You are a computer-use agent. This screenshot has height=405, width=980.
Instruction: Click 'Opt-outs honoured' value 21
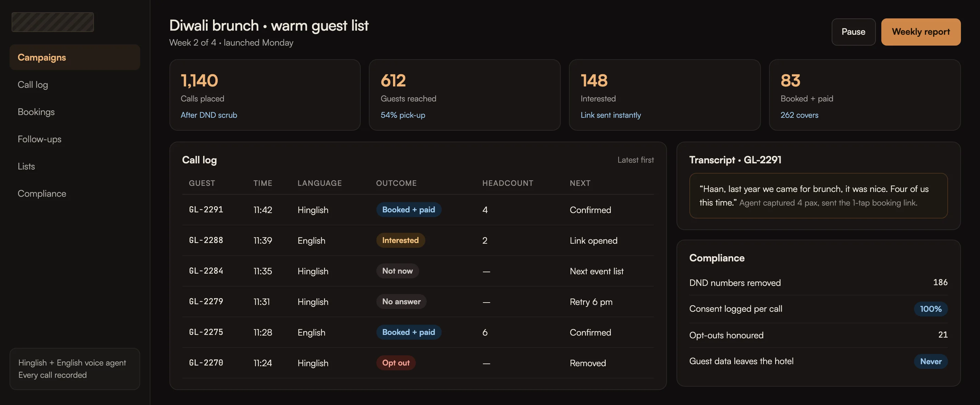pos(943,335)
